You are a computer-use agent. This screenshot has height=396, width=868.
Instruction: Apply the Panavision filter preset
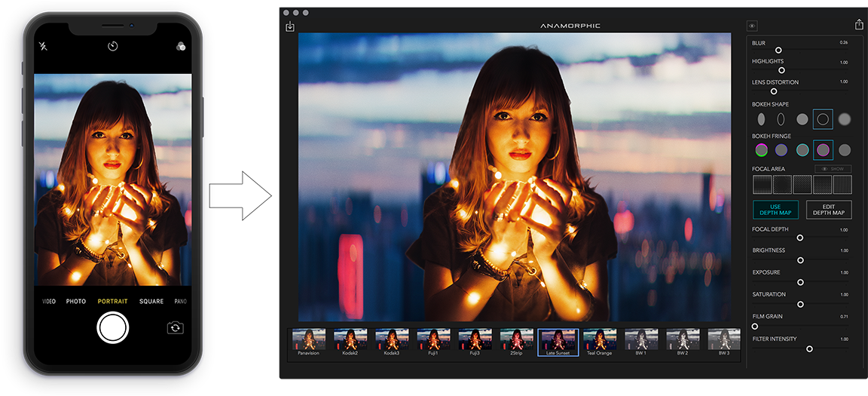[x=308, y=342]
